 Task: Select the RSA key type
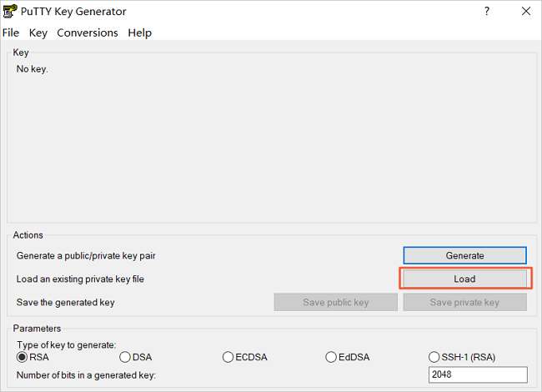tap(33, 357)
